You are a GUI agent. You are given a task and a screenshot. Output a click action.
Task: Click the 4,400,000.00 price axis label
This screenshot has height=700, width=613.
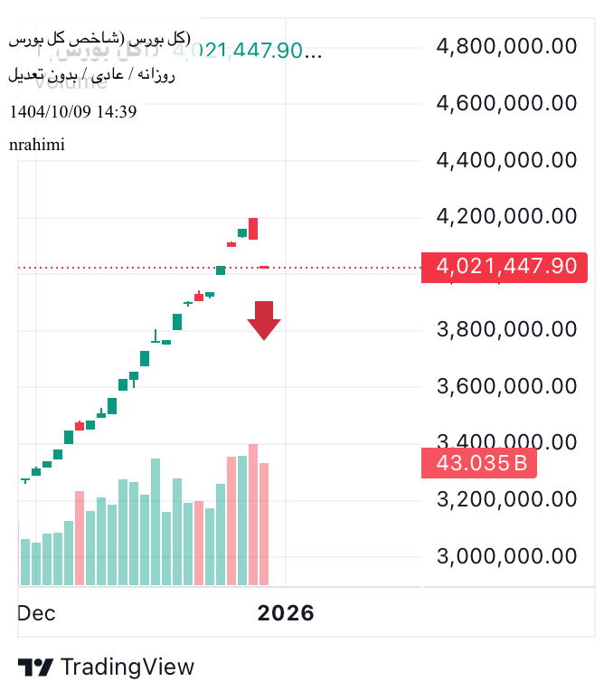506,160
